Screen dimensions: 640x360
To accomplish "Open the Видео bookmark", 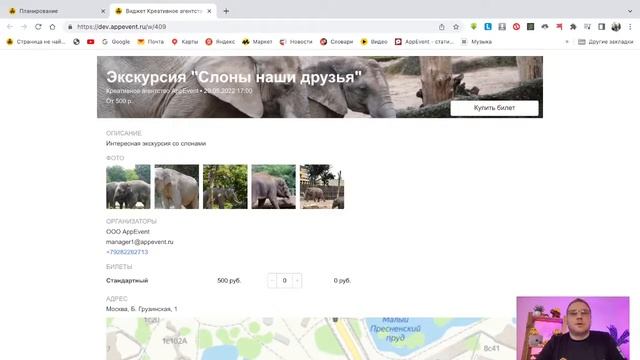I will (x=374, y=42).
